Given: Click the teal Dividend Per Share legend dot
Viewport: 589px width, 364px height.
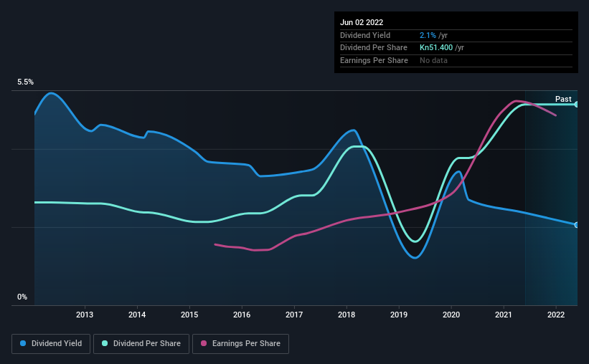Looking at the screenshot, I should coord(105,343).
